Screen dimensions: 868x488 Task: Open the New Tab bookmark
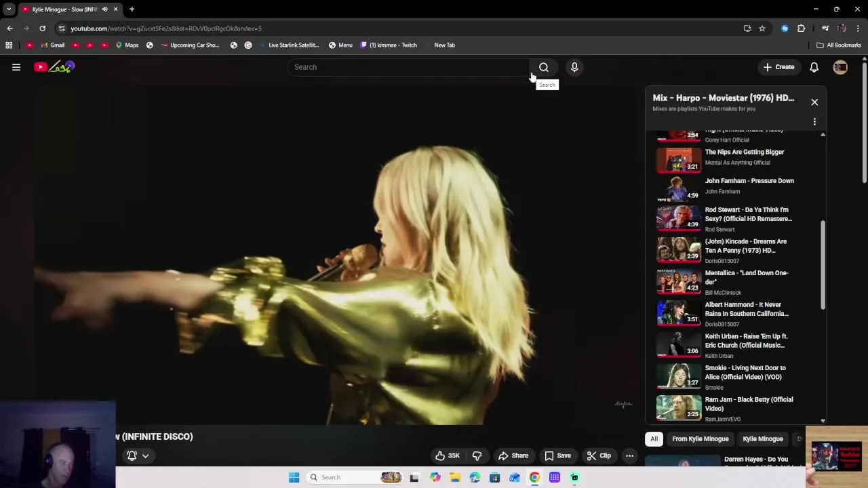click(444, 45)
